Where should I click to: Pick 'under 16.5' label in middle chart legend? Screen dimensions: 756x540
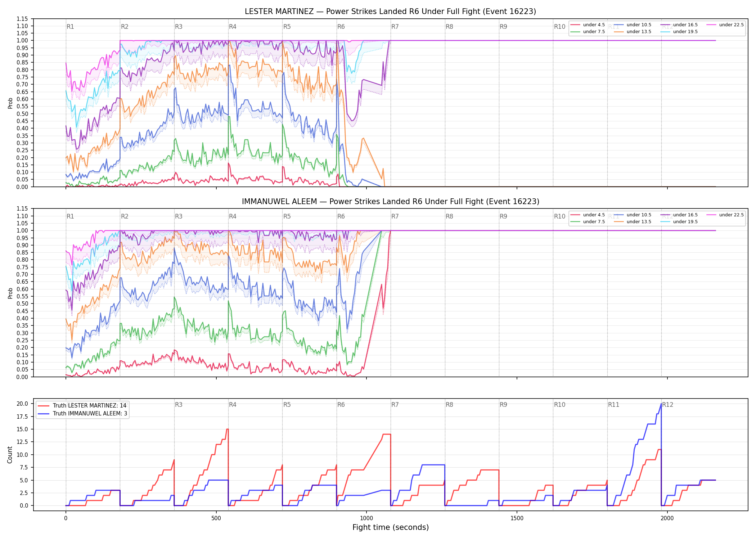click(685, 215)
